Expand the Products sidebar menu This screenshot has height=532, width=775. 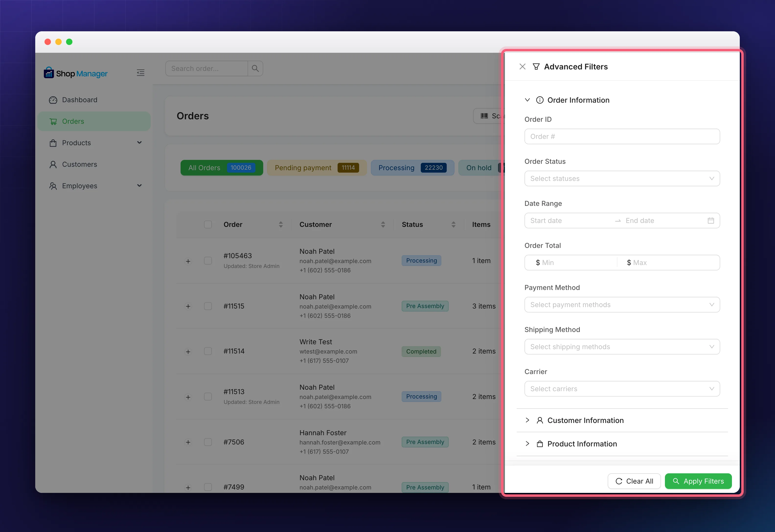94,143
